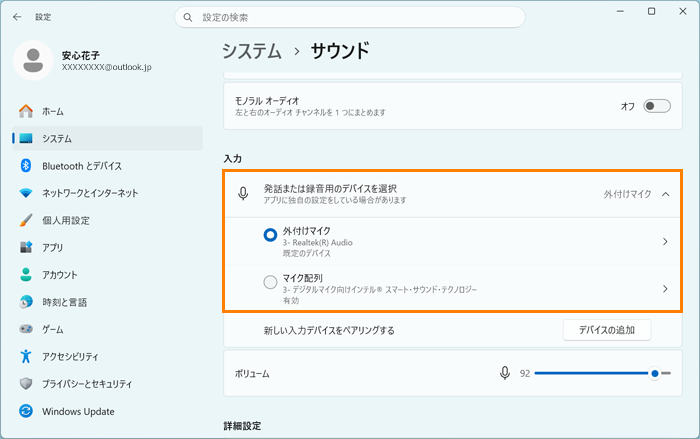Click the サウンド page title
This screenshot has height=439, width=700.
tap(340, 51)
